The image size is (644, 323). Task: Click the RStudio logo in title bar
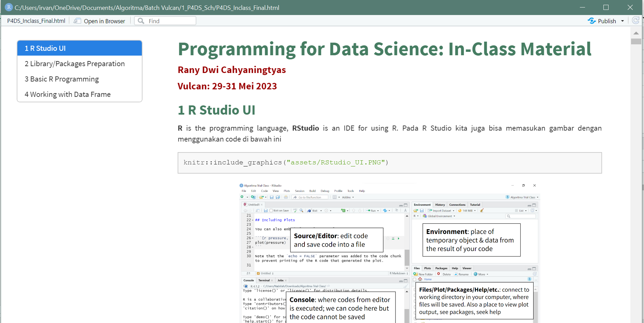9,7
